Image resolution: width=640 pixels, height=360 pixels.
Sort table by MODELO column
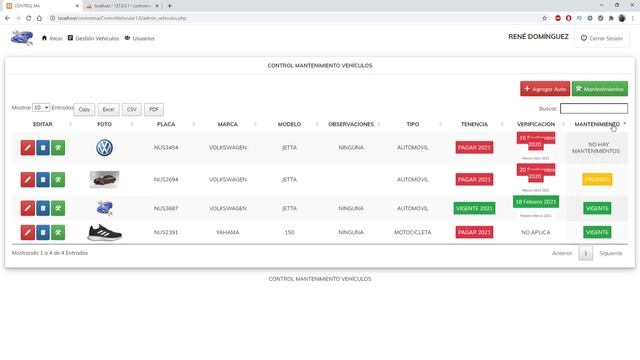tap(289, 124)
